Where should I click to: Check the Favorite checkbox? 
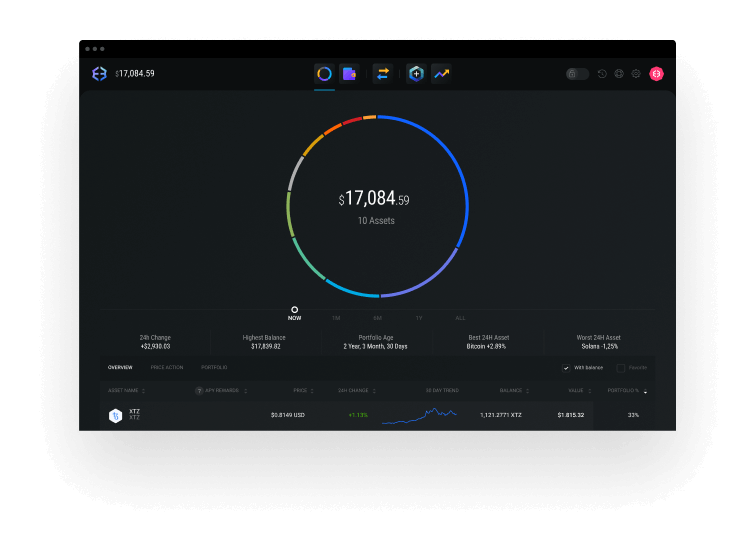pyautogui.click(x=620, y=368)
